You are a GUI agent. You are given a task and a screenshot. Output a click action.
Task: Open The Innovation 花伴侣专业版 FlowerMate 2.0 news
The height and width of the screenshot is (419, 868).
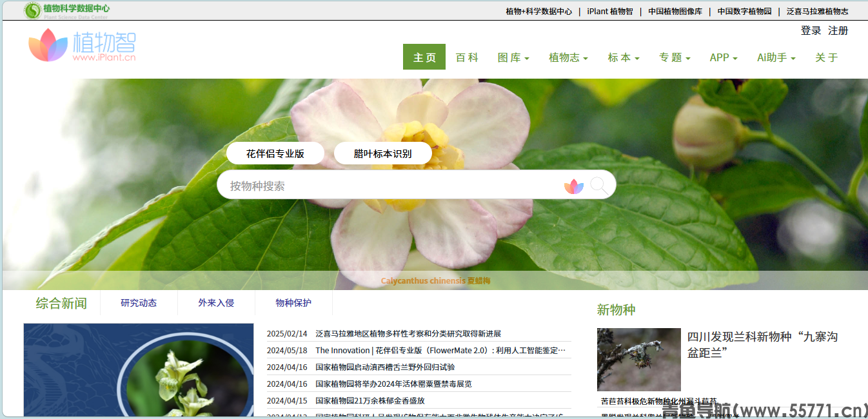tap(440, 350)
